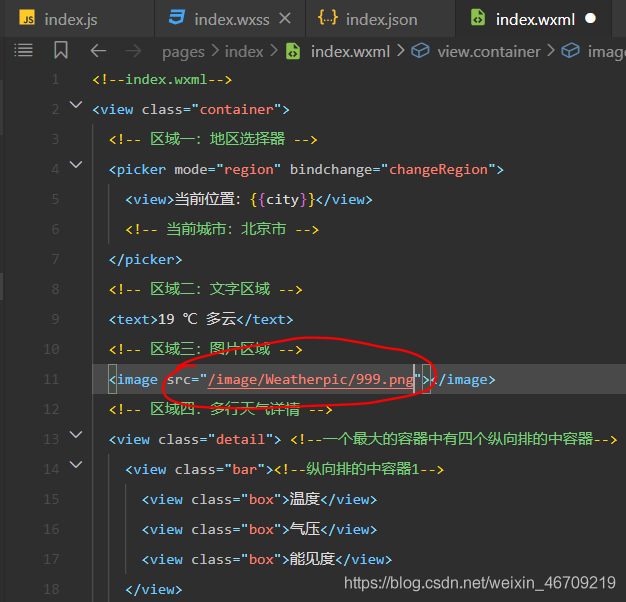Click the '温度' box text

[305, 499]
